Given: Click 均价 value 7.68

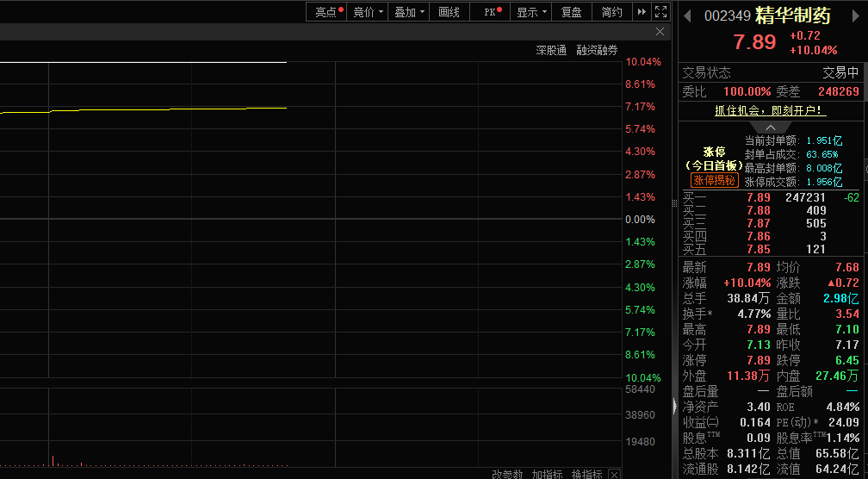Looking at the screenshot, I should point(847,267).
